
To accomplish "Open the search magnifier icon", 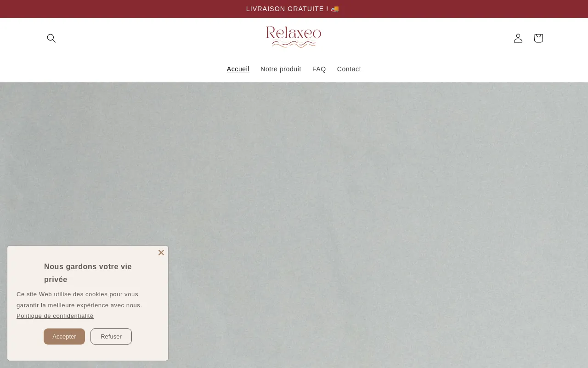I will pyautogui.click(x=51, y=38).
